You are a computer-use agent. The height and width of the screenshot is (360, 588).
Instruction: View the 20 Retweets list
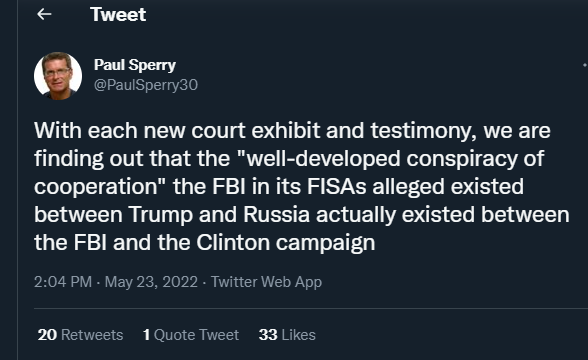click(x=80, y=335)
